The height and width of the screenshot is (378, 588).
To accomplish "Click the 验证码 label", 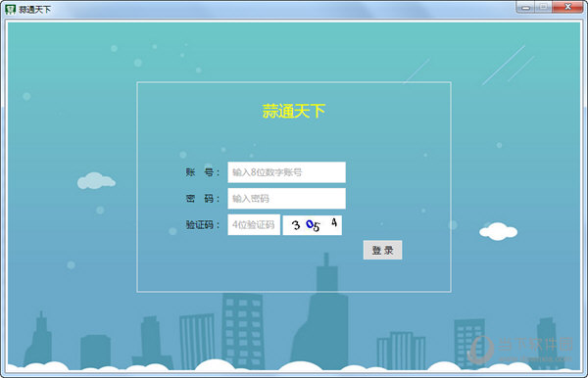I will click(202, 225).
